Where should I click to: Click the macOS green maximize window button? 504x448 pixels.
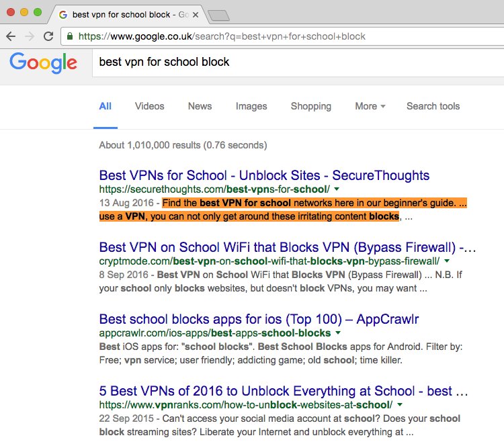pos(38,12)
